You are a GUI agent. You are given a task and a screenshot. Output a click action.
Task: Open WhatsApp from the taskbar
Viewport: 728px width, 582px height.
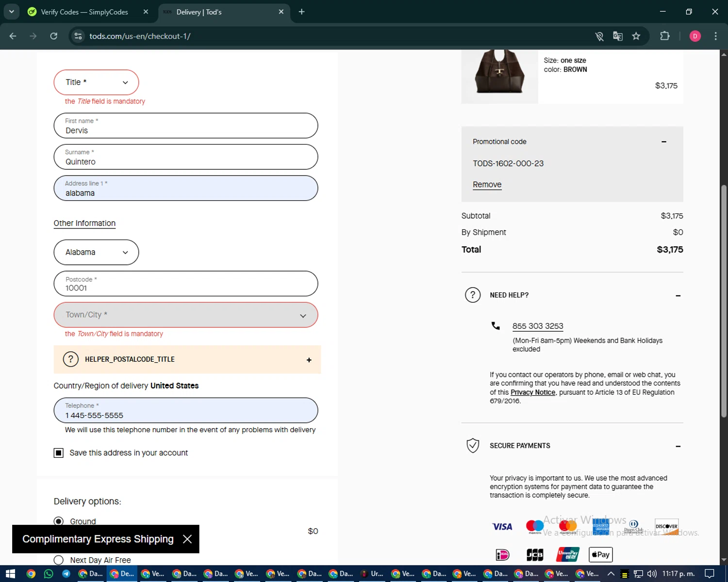pyautogui.click(x=48, y=574)
